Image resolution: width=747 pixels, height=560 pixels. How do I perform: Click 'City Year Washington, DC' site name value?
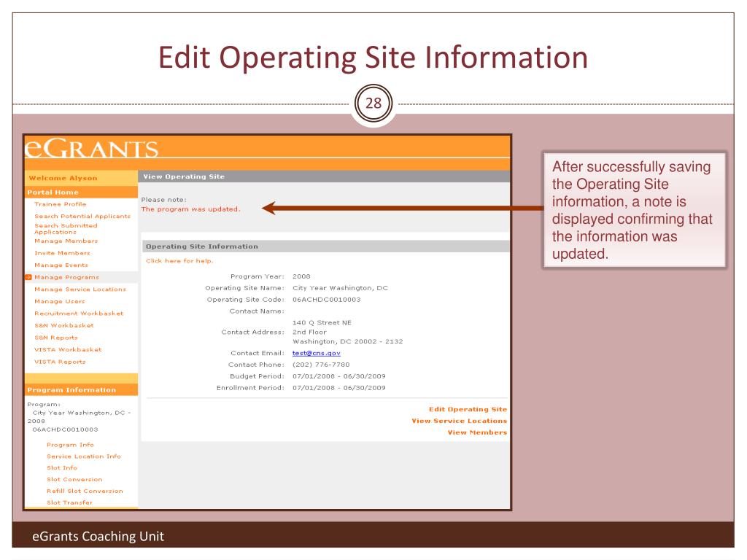340,288
